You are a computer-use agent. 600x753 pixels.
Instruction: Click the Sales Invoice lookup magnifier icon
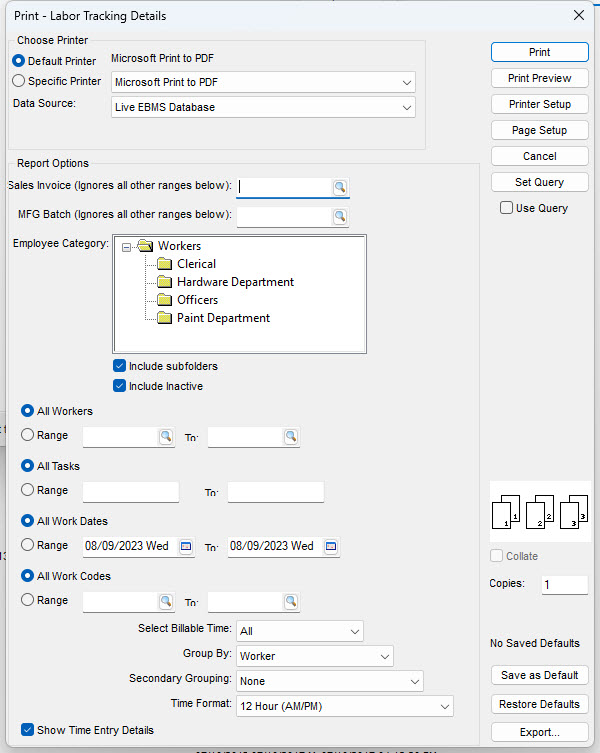pos(340,187)
